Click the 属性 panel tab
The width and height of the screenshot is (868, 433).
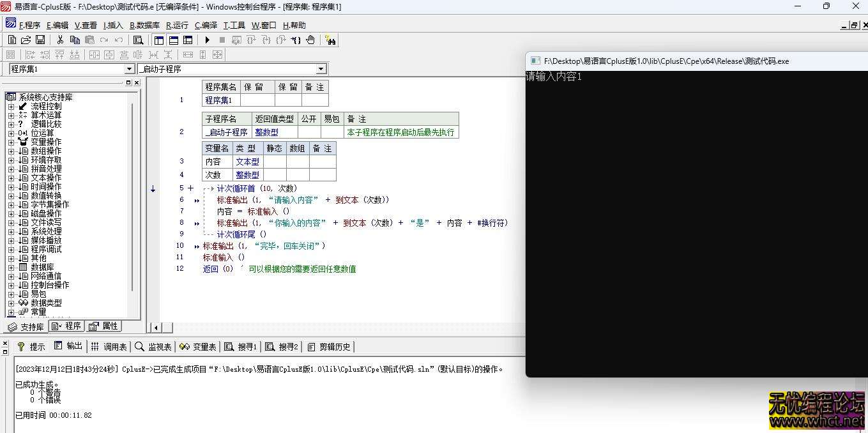point(104,326)
